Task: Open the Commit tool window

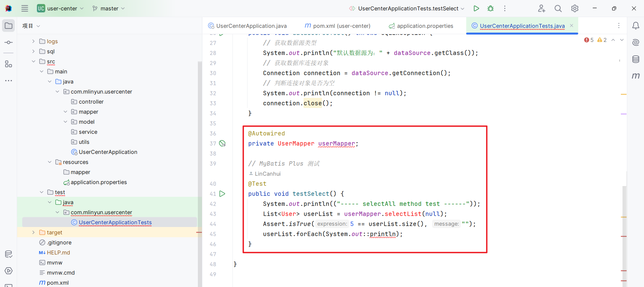Action: (x=9, y=43)
